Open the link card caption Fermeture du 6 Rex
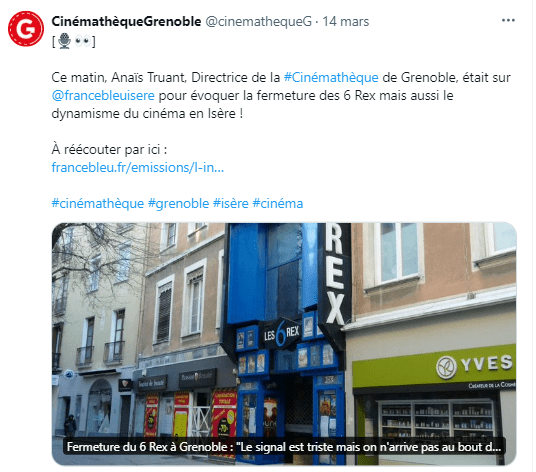Image resolution: width=536 pixels, height=472 pixels. (x=284, y=447)
